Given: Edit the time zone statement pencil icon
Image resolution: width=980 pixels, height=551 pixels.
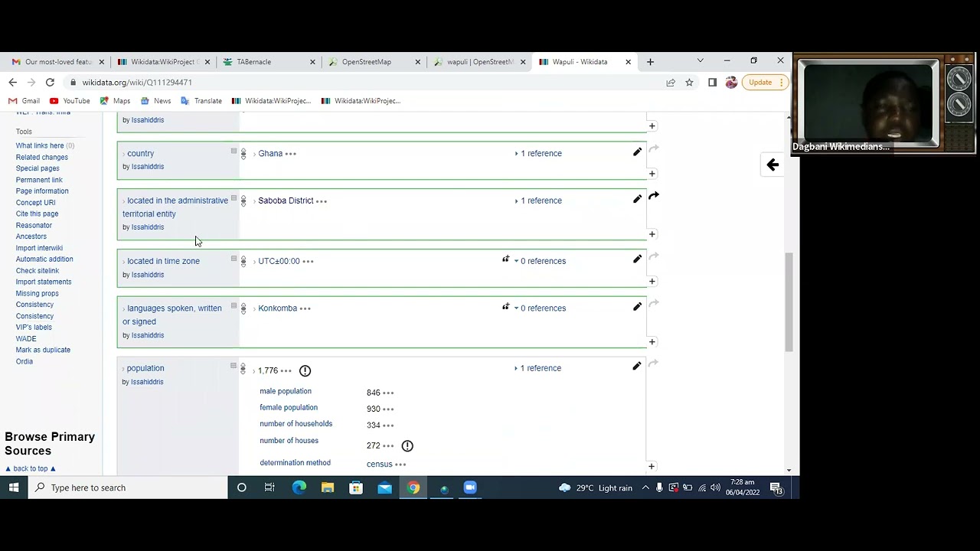Looking at the screenshot, I should [x=637, y=259].
